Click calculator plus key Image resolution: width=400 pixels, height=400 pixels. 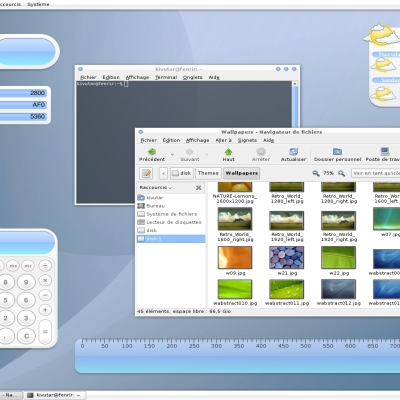(45, 310)
